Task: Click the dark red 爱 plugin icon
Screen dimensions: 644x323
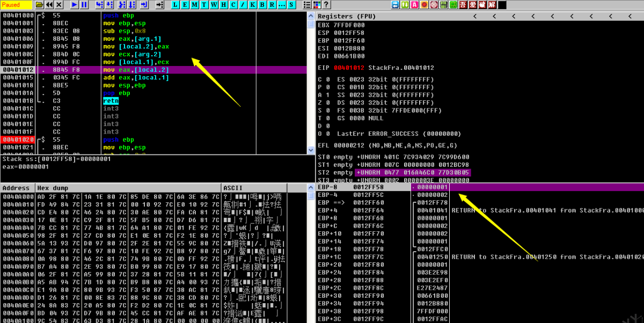Action: (472, 5)
